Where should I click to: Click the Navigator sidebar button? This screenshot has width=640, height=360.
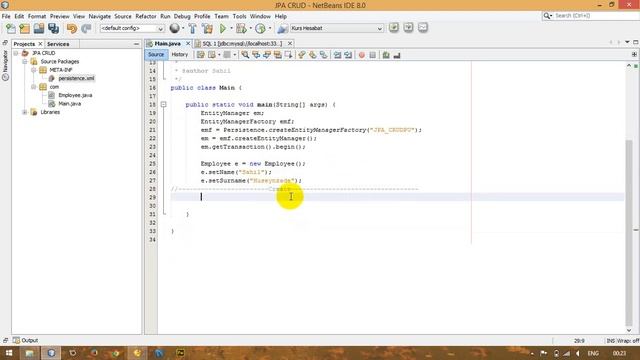coord(5,65)
